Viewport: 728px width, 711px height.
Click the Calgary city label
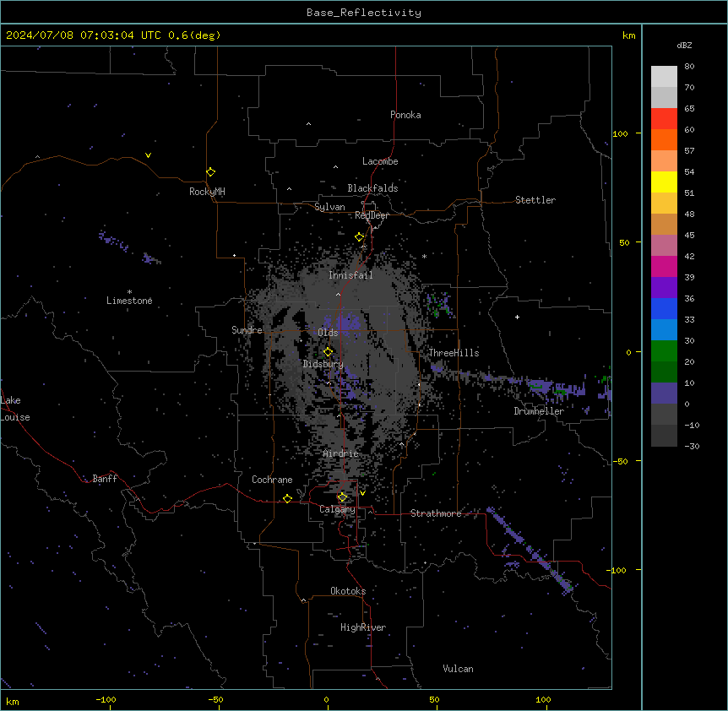coord(337,509)
